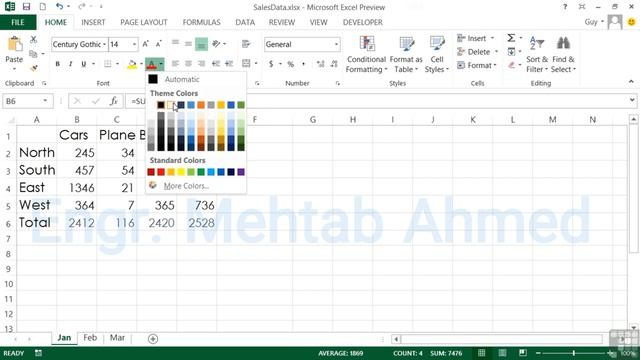Click the Fill Color paint bucket icon

[131, 64]
